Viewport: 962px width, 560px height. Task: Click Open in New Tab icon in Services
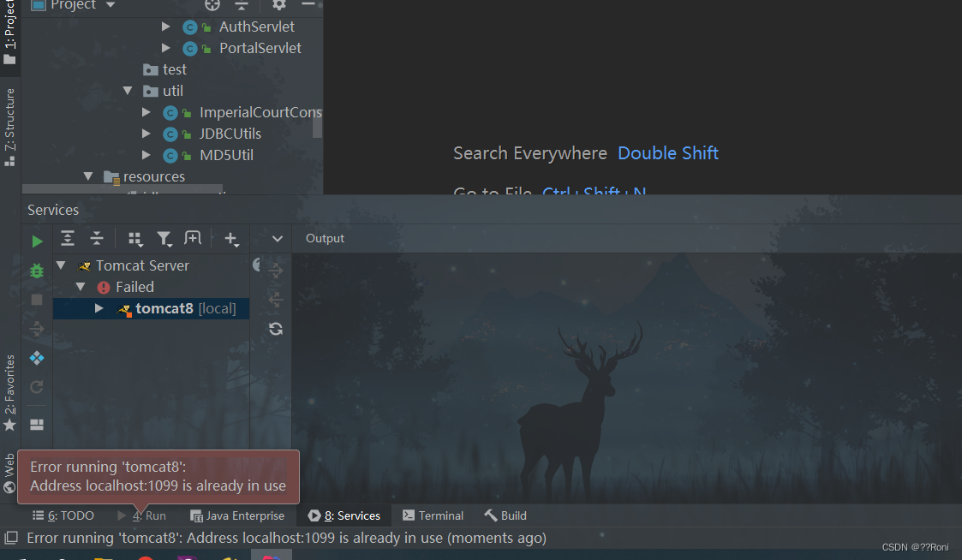[x=193, y=238]
